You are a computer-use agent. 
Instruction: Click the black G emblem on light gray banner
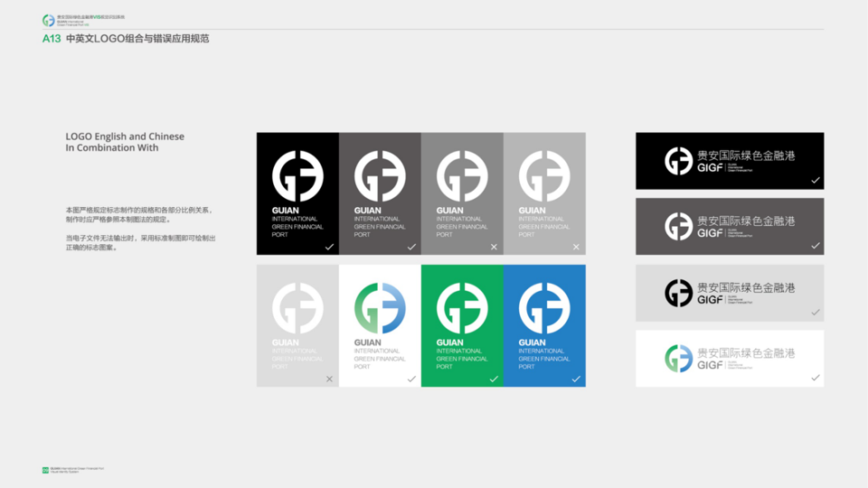coord(679,293)
